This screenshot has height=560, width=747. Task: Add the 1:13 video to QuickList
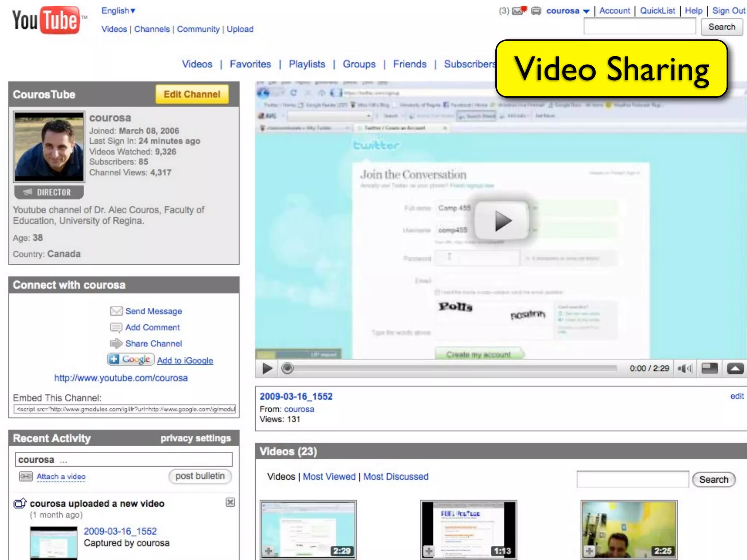[429, 551]
